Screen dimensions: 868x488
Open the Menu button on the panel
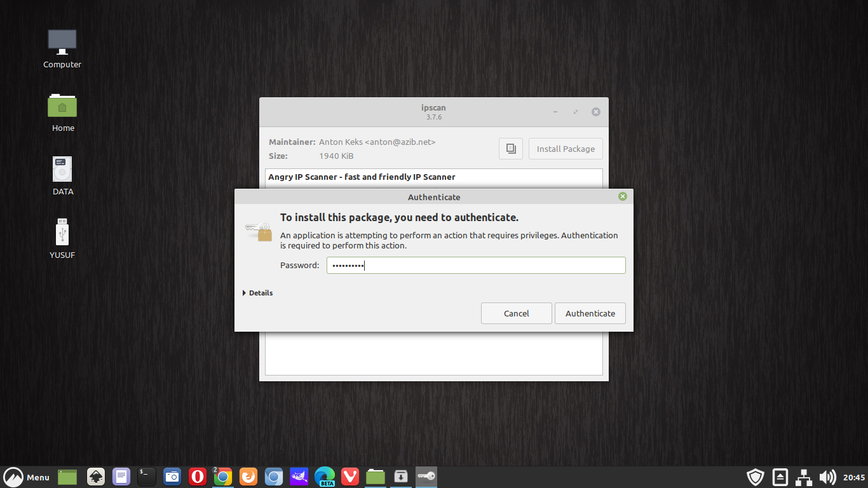pyautogui.click(x=26, y=477)
